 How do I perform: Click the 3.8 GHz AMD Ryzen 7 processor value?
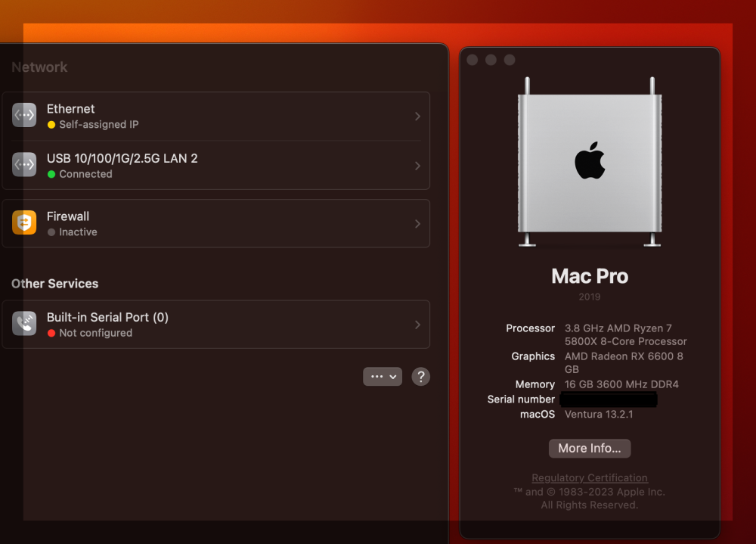(x=626, y=335)
